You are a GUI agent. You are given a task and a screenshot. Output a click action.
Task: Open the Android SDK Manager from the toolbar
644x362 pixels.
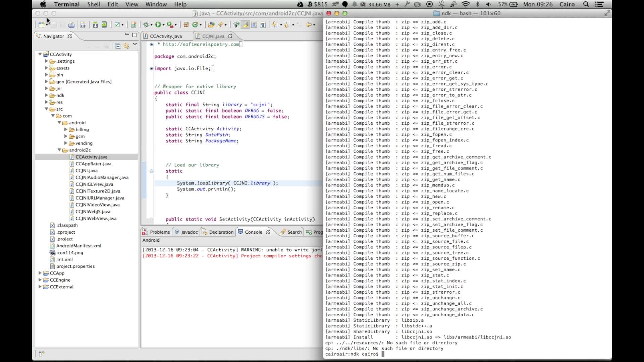tap(96, 24)
